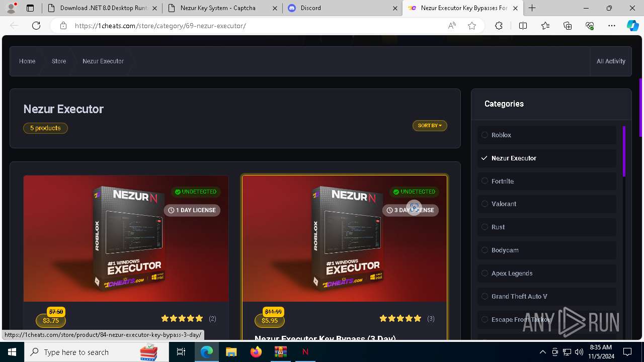Close the Nezur Executor Key Bypasses tab

click(x=515, y=8)
